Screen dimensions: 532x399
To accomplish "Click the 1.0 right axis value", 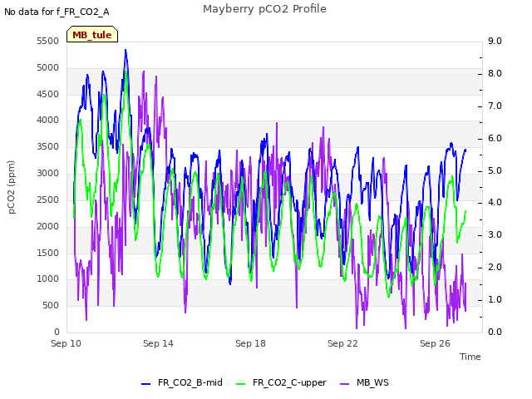I will [495, 299].
